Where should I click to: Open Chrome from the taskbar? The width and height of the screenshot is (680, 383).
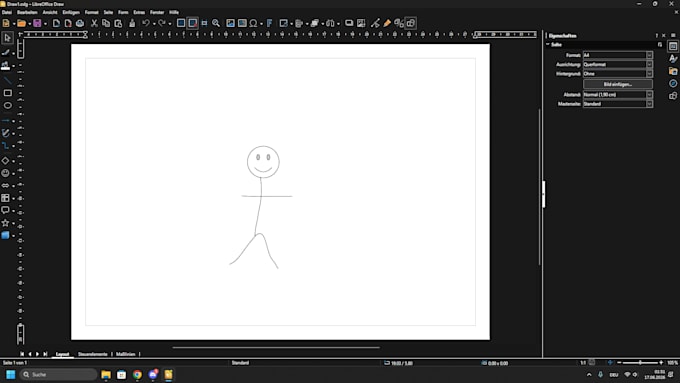pyautogui.click(x=137, y=375)
